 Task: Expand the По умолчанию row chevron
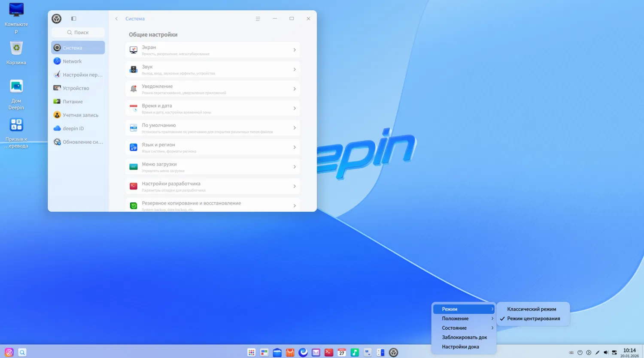295,128
